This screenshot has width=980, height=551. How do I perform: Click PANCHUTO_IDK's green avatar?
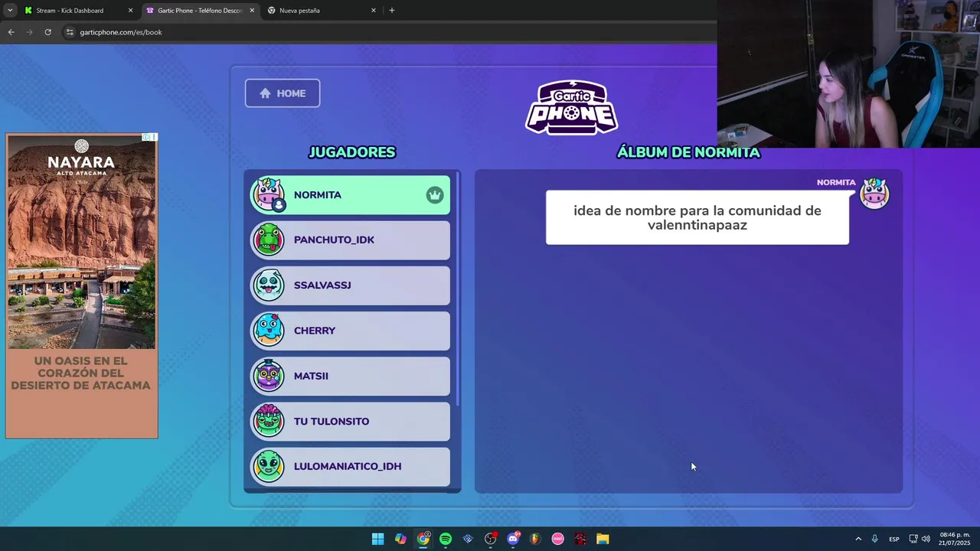[x=269, y=240]
